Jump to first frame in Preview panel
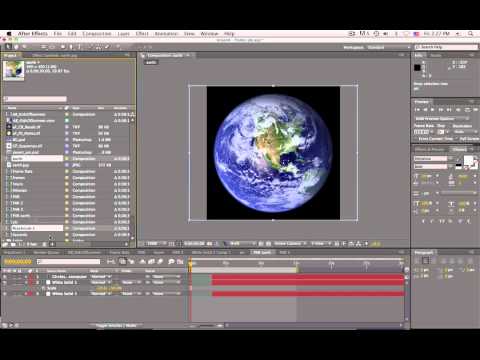 (x=417, y=109)
